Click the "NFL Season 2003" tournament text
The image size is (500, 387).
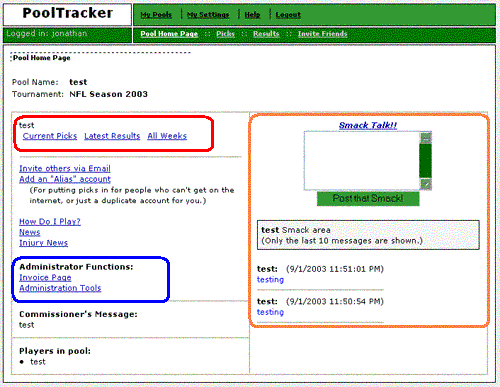pyautogui.click(x=108, y=94)
